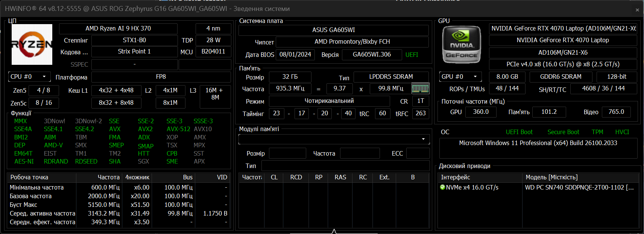Click the Чотириканальний memory mode field
The width and height of the screenshot is (644, 234).
[x=329, y=101]
